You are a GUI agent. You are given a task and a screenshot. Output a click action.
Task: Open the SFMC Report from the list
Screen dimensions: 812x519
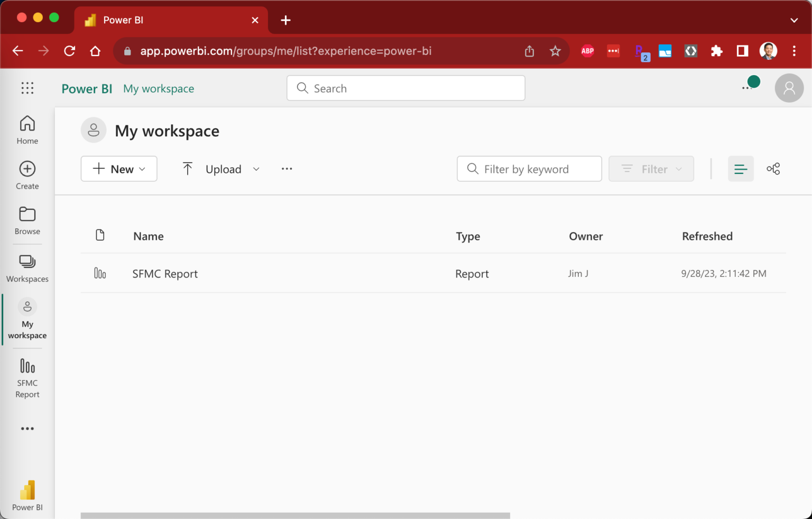165,273
